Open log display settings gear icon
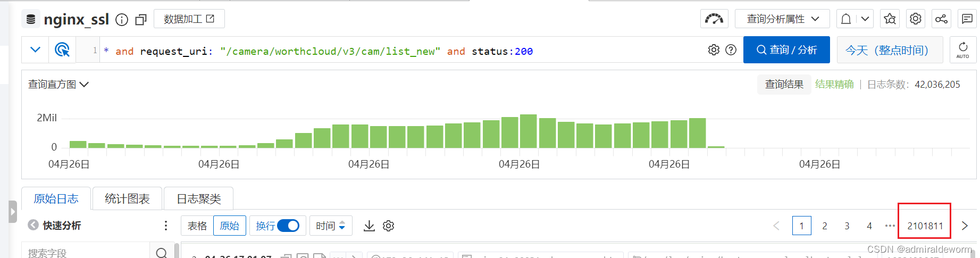The image size is (980, 258). click(389, 226)
